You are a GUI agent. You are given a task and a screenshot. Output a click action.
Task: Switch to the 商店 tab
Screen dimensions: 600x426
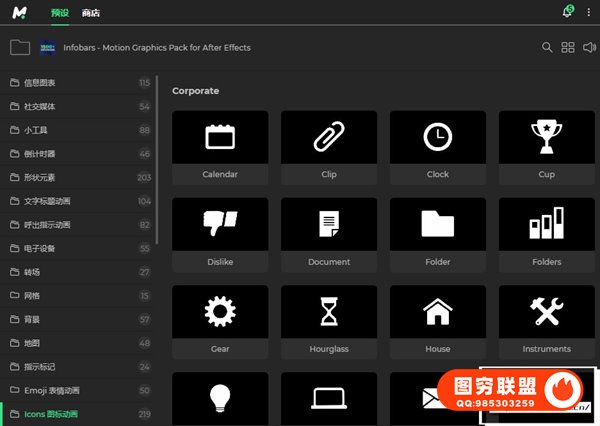[x=91, y=13]
